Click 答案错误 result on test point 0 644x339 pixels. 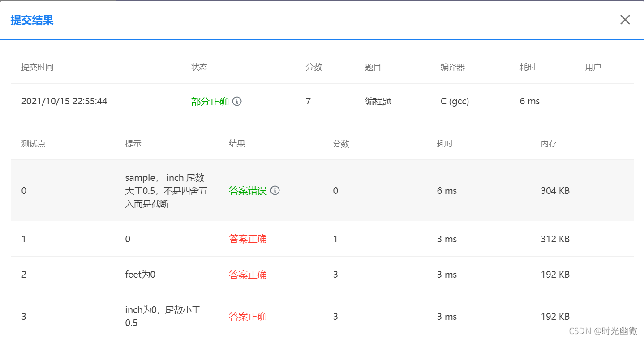248,190
